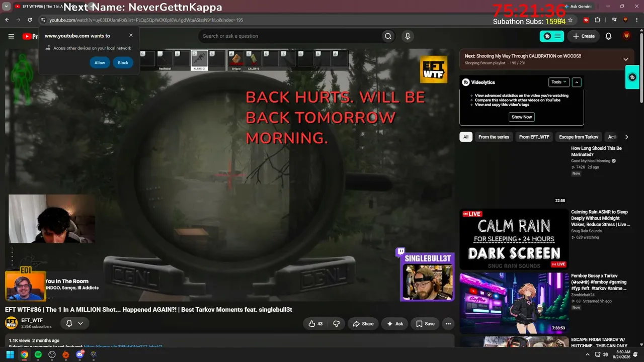The height and width of the screenshot is (362, 644).
Task: Block local network access in the permission popup
Action: pos(123,63)
